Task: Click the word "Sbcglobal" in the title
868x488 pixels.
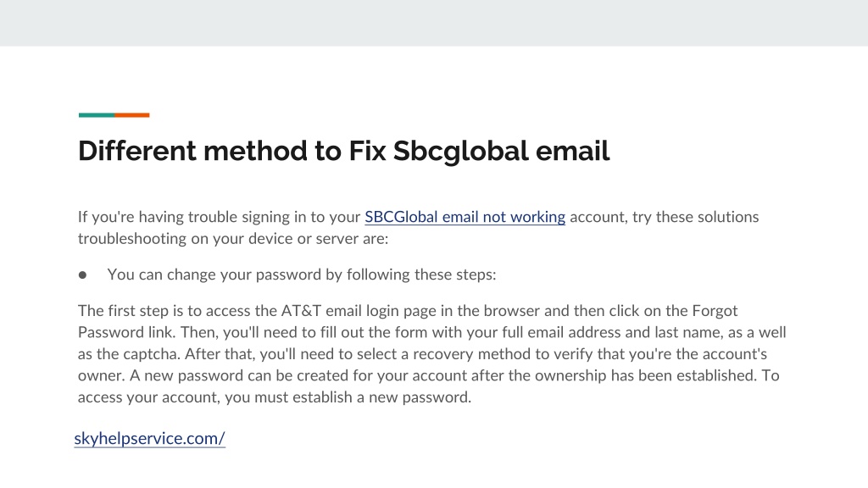Action: pyautogui.click(x=460, y=151)
